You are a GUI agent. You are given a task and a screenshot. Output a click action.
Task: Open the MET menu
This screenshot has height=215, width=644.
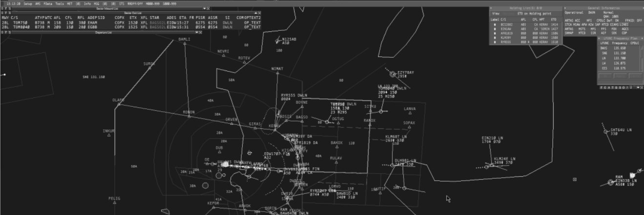[x=70, y=3]
